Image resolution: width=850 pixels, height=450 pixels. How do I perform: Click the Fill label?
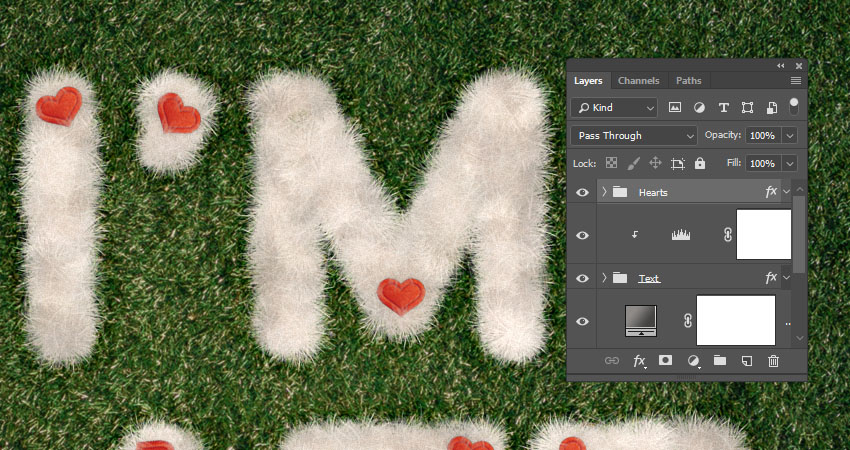[734, 163]
